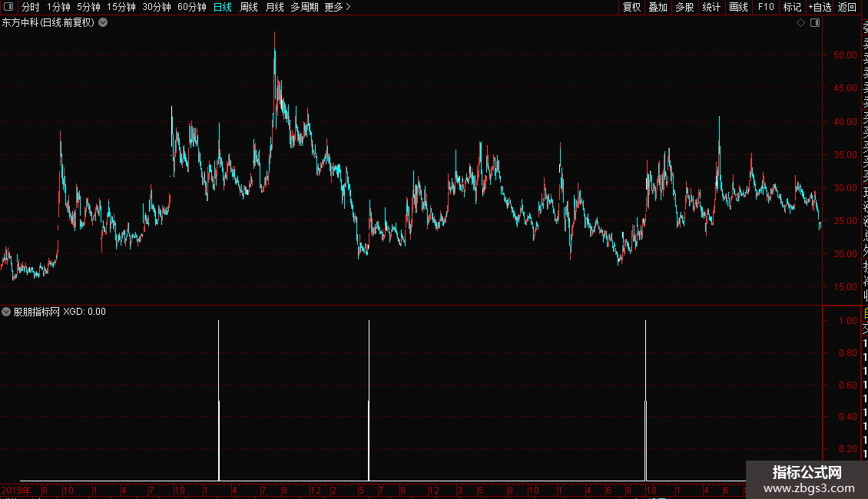Select the 1分钟 period tab
Image resolution: width=868 pixels, height=499 pixels.
(58, 7)
